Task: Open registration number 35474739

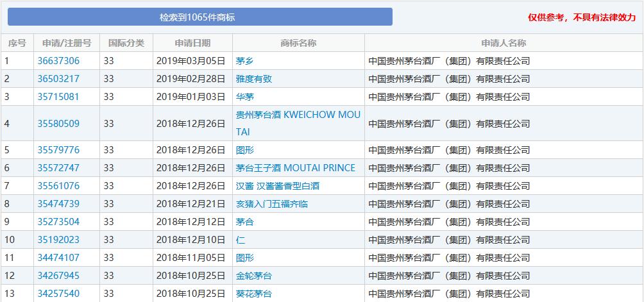Action: pos(58,203)
